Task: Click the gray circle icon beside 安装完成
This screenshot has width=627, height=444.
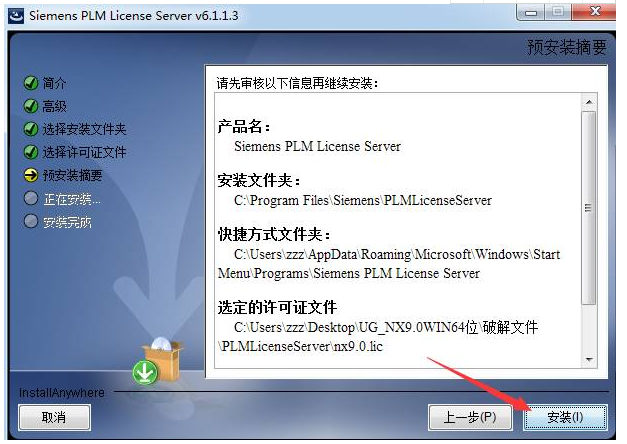Action: pos(31,221)
